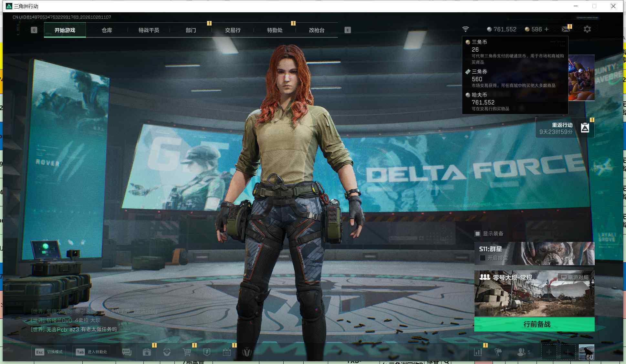Screen dimensions: 626x364
Task: Open the S11:群星 season banner
Action: tap(534, 254)
